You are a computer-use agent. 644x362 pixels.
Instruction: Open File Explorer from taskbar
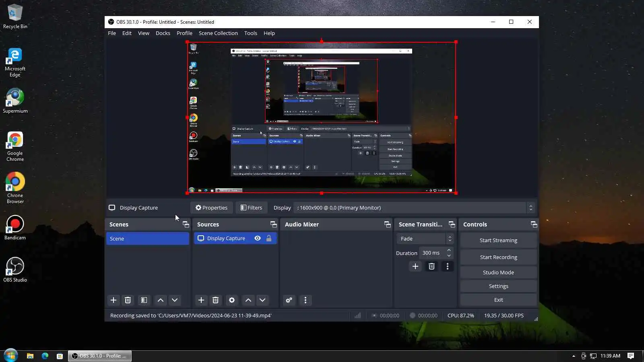30,356
